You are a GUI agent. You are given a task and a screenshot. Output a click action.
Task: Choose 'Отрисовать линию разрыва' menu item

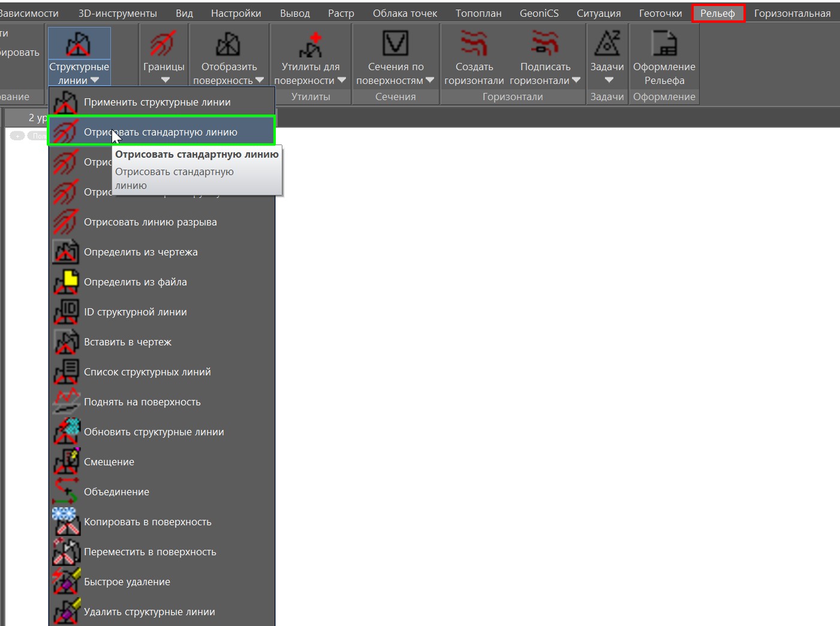point(150,222)
